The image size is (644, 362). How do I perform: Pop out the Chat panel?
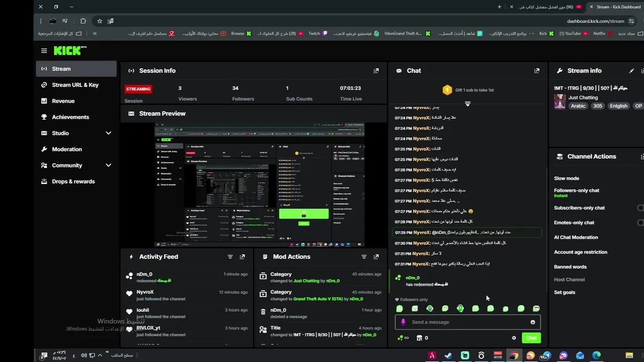[536, 71]
